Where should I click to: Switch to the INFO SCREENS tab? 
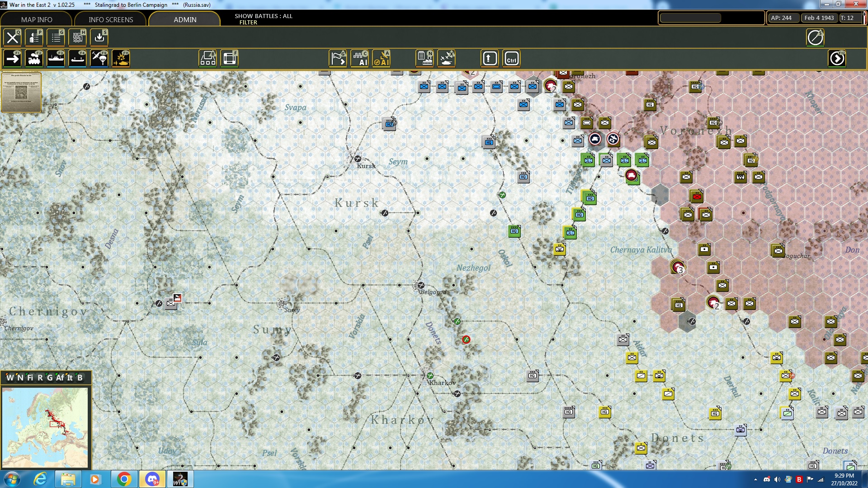click(110, 19)
